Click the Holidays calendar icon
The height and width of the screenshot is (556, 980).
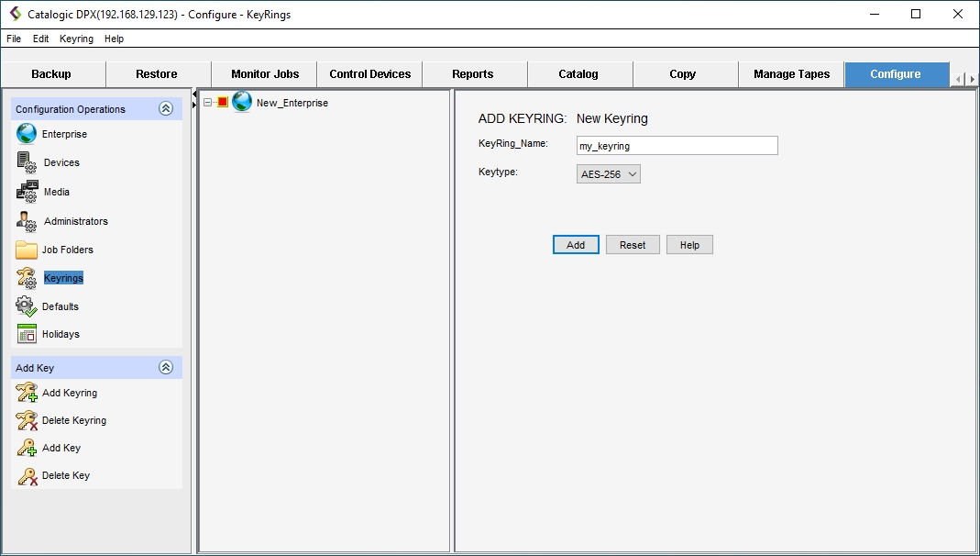tap(27, 334)
